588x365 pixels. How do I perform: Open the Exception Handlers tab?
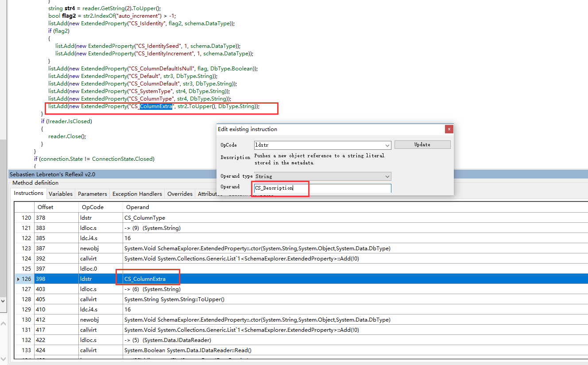137,194
